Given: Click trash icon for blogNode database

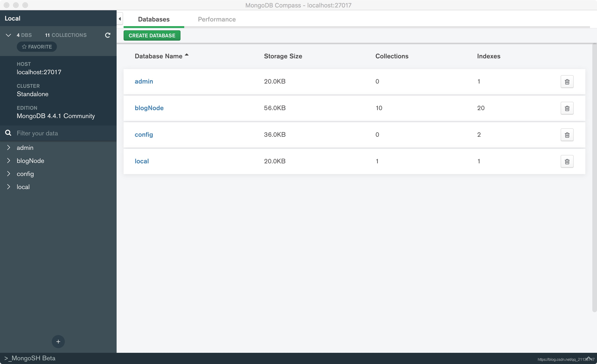Looking at the screenshot, I should pos(567,108).
